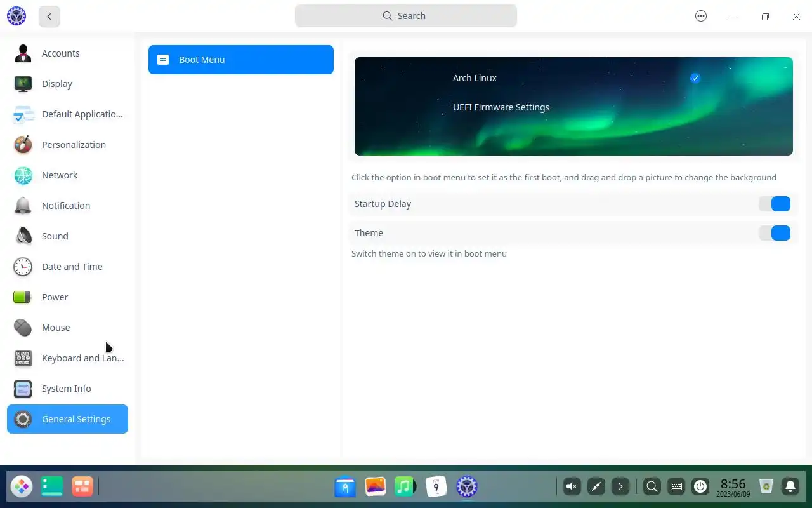Open the calendar app in dock
This screenshot has width=812, height=508.
(x=436, y=487)
